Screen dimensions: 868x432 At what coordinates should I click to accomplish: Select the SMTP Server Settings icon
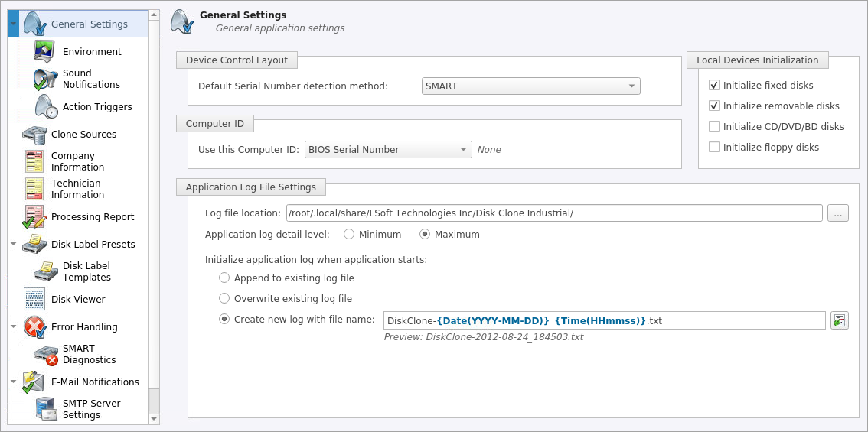[x=45, y=409]
